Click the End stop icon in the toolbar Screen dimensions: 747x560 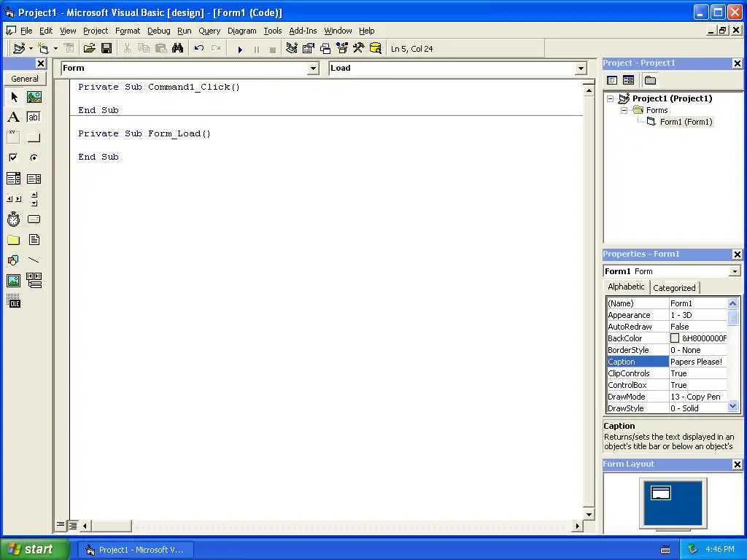pos(273,49)
